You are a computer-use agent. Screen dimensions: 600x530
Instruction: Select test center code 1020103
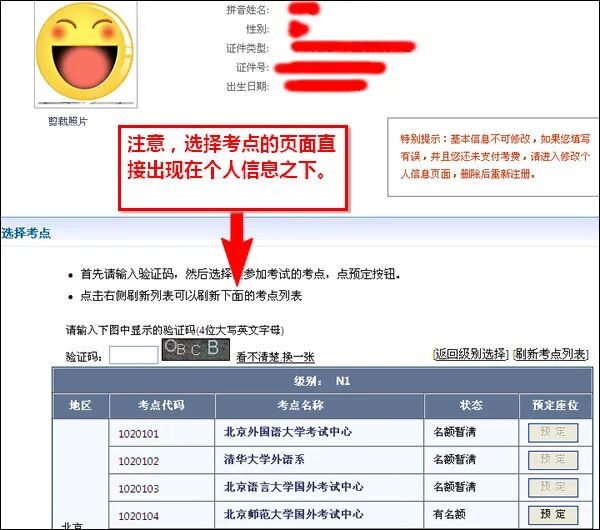[139, 489]
